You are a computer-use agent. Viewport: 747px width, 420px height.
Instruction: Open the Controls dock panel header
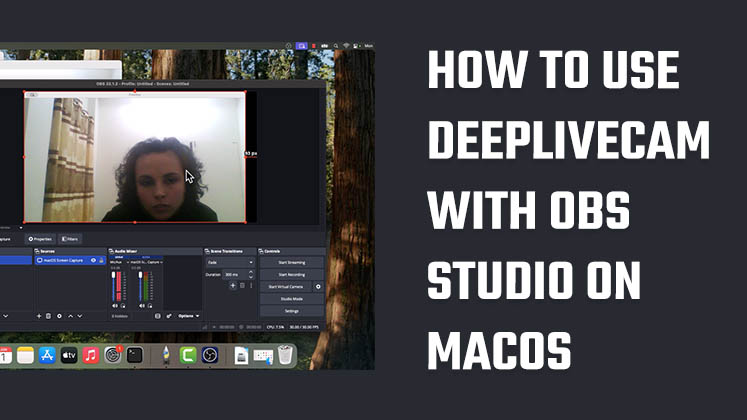click(x=292, y=251)
